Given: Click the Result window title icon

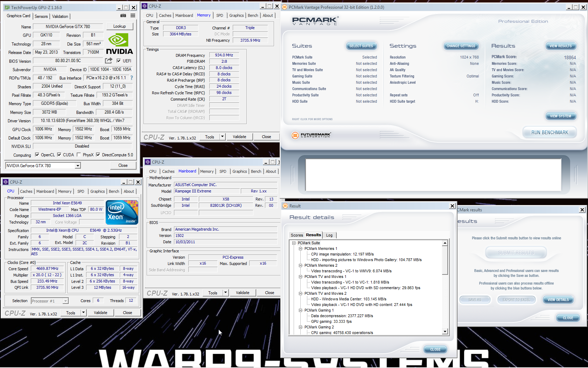Looking at the screenshot, I should point(285,206).
